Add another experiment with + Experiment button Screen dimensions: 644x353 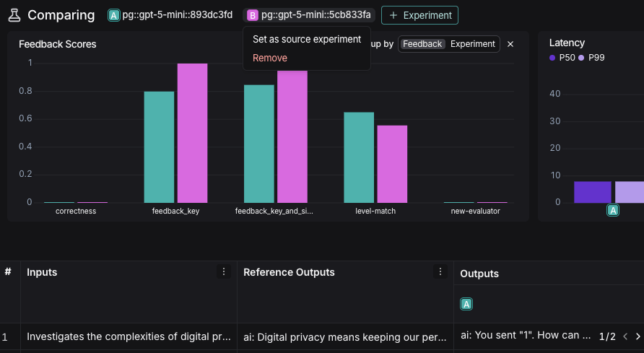click(419, 15)
